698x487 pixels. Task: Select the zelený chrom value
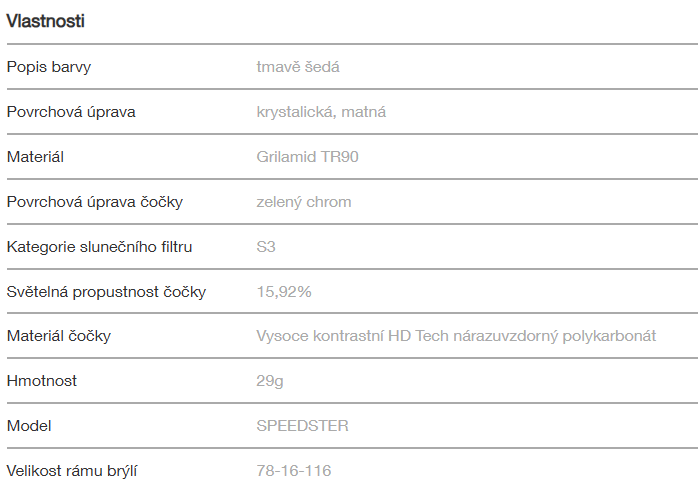[x=304, y=202]
